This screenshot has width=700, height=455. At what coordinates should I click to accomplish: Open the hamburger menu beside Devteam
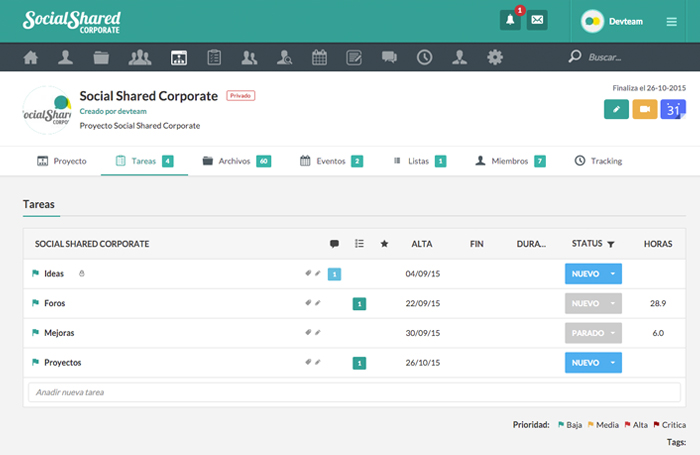tap(672, 20)
